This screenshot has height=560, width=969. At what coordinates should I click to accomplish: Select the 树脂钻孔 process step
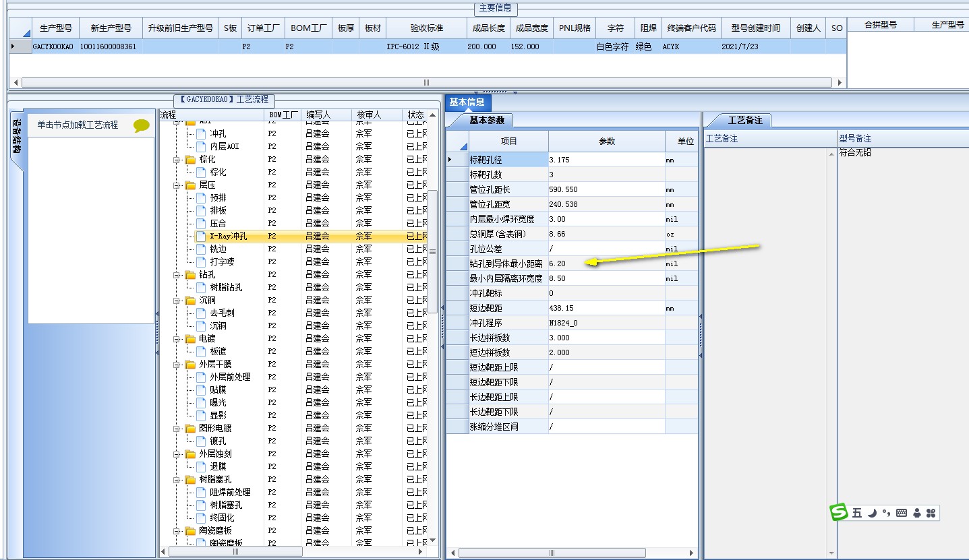226,288
